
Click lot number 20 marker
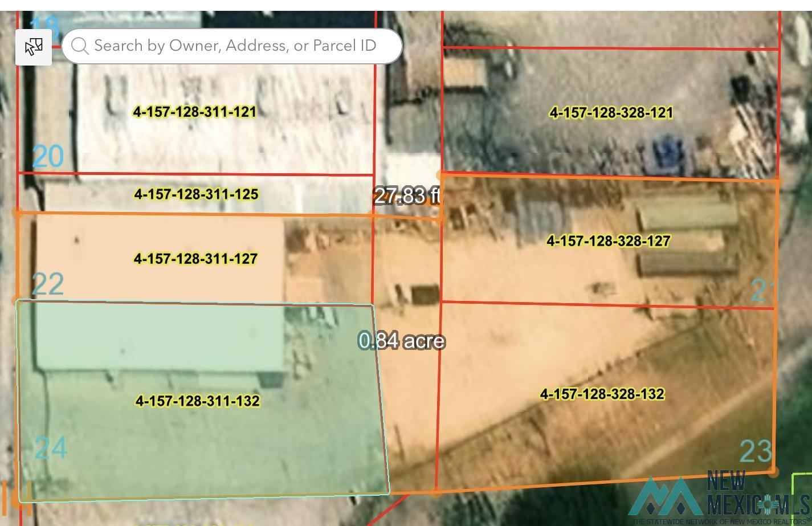pyautogui.click(x=48, y=156)
